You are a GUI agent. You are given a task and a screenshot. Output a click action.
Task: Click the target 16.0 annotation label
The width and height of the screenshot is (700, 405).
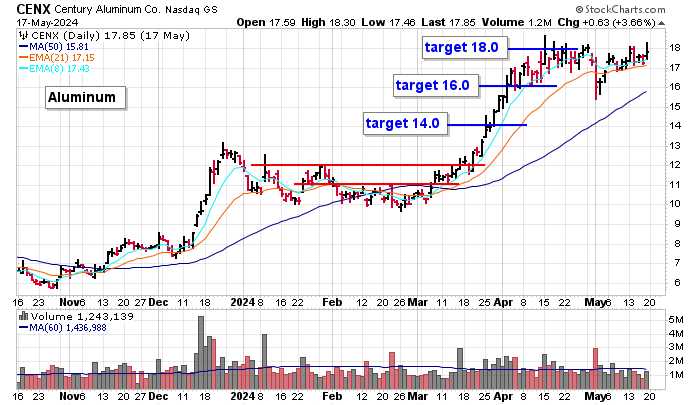436,85
